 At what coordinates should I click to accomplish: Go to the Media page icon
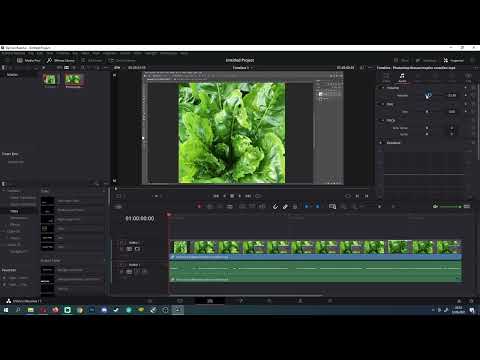click(x=150, y=301)
